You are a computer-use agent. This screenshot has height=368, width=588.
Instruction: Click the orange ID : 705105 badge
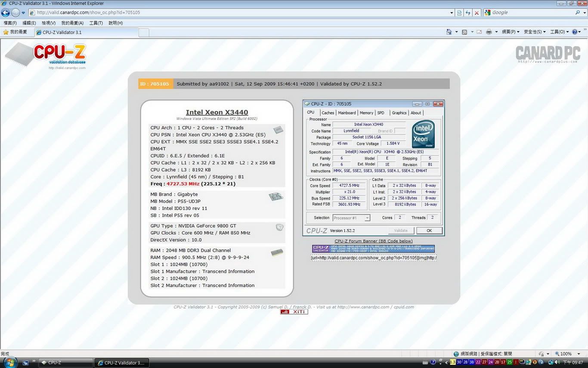point(155,84)
